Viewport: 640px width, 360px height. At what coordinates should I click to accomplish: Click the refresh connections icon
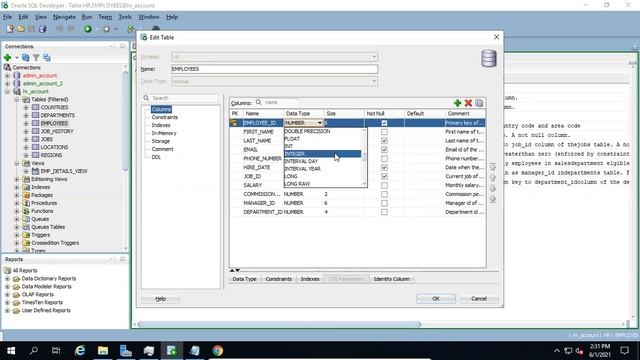[26, 58]
